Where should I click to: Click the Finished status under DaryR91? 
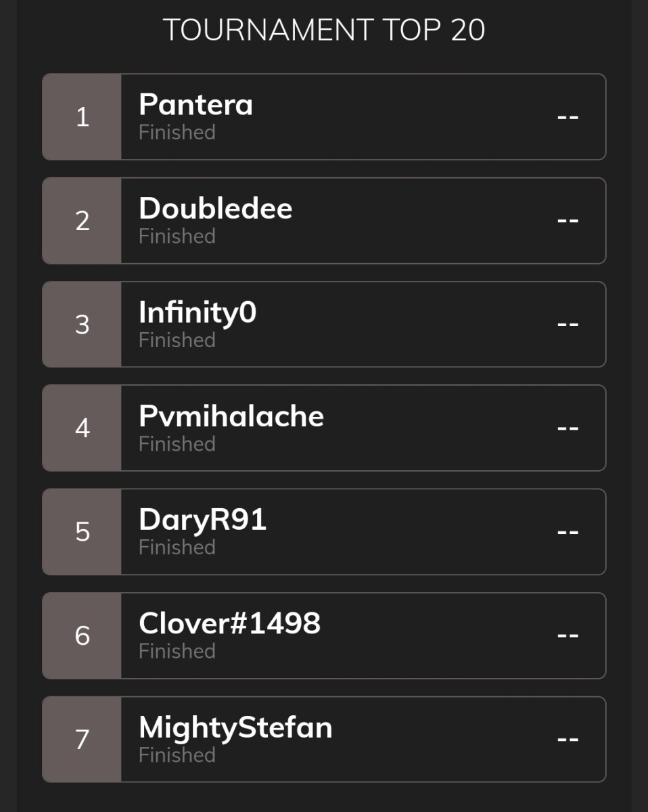coord(177,547)
